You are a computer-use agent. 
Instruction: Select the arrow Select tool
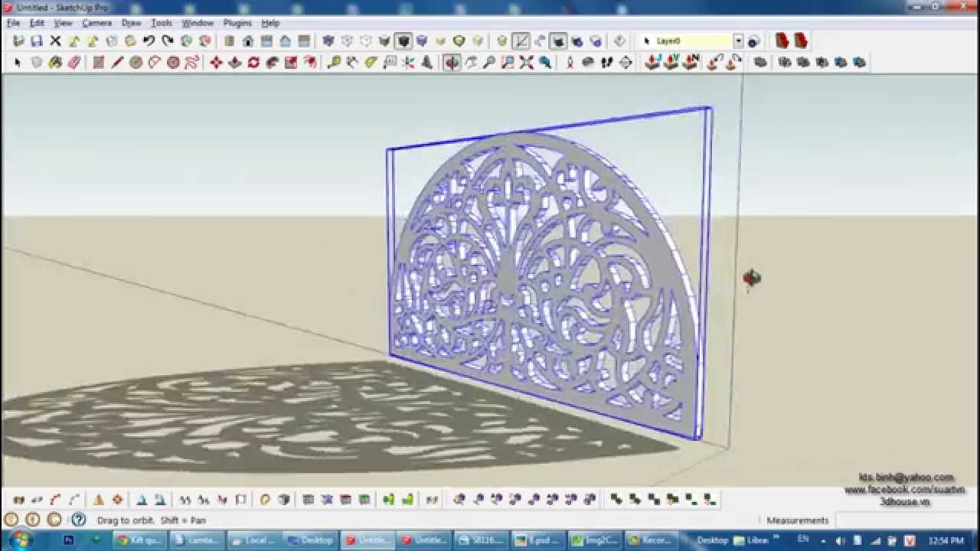point(18,63)
